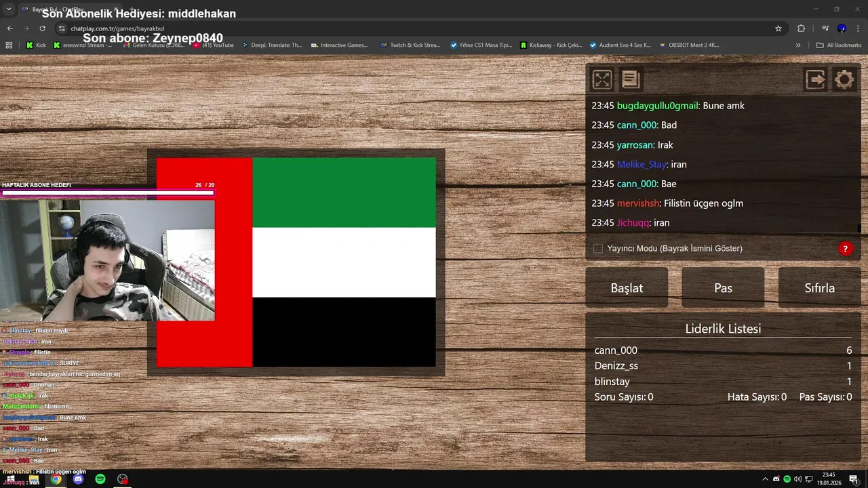
Task: Show hidden tray icons chevron
Action: tap(766, 479)
